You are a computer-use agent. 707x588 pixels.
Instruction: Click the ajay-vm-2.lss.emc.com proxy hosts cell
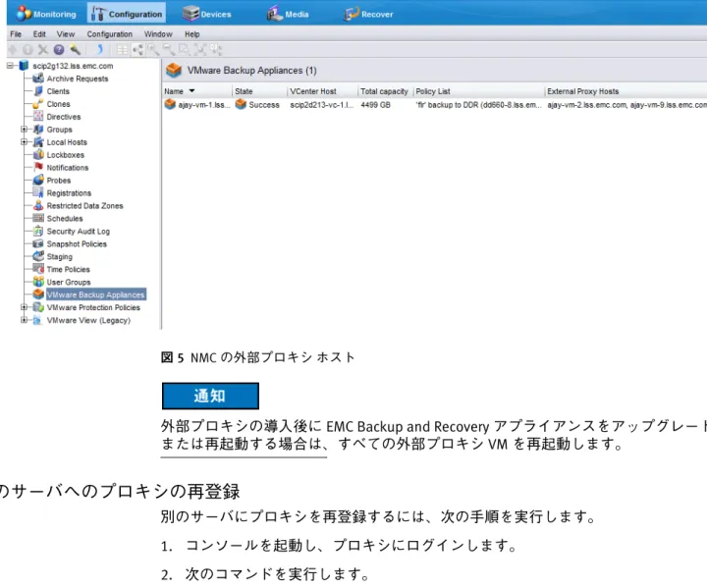point(626,105)
